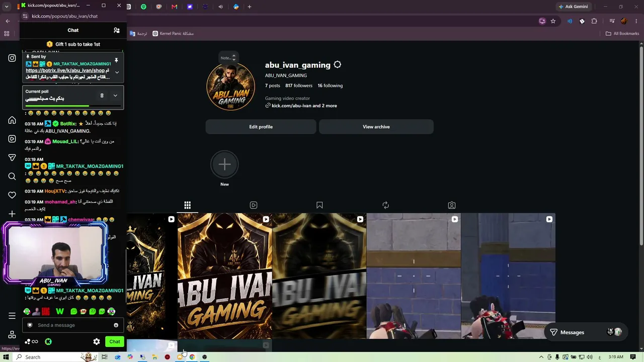Open the Chrome extensions puzzle icon
The image size is (644, 362).
pyautogui.click(x=594, y=21)
